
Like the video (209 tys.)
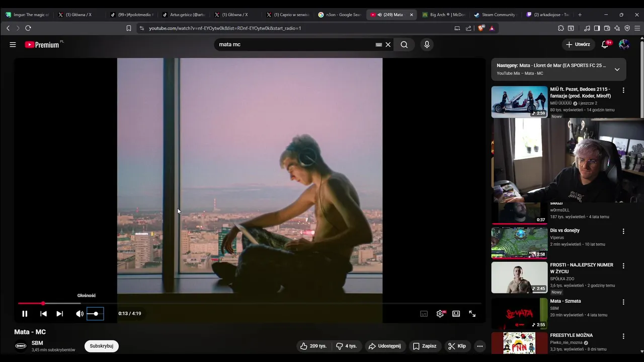[313, 346]
